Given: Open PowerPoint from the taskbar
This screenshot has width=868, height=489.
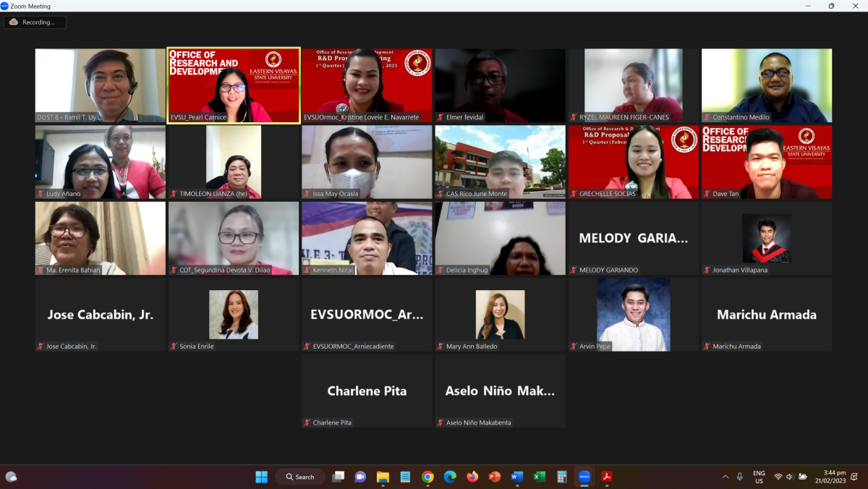Looking at the screenshot, I should (495, 477).
